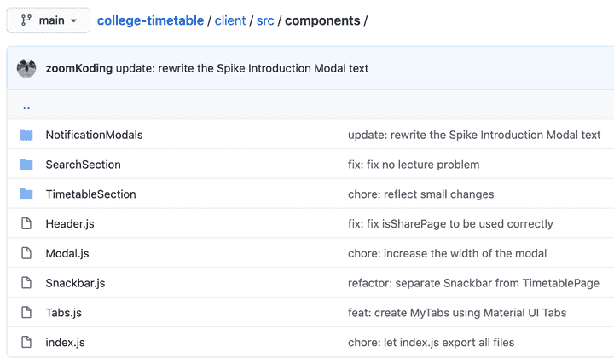Click the TimetableSection folder icon
This screenshot has height=364, width=614.
point(26,194)
